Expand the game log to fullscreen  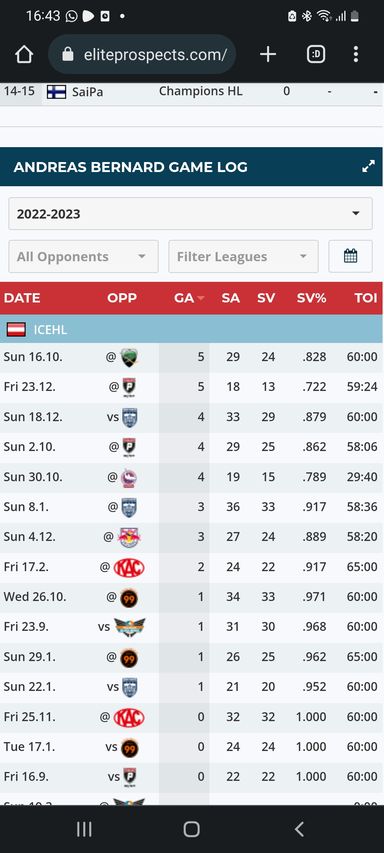coord(368,167)
